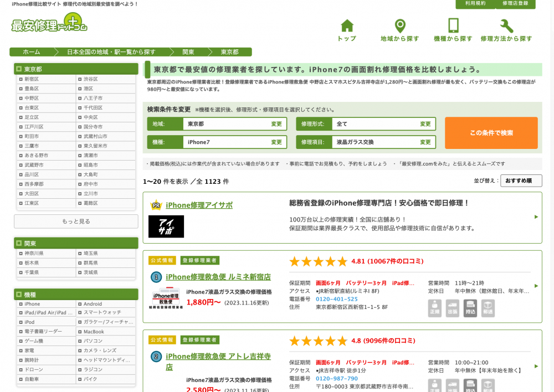Screen dimensions: 554x392
Task: Click 持込 store icon in ルミネ新宿店 listing
Action: pyautogui.click(x=470, y=308)
